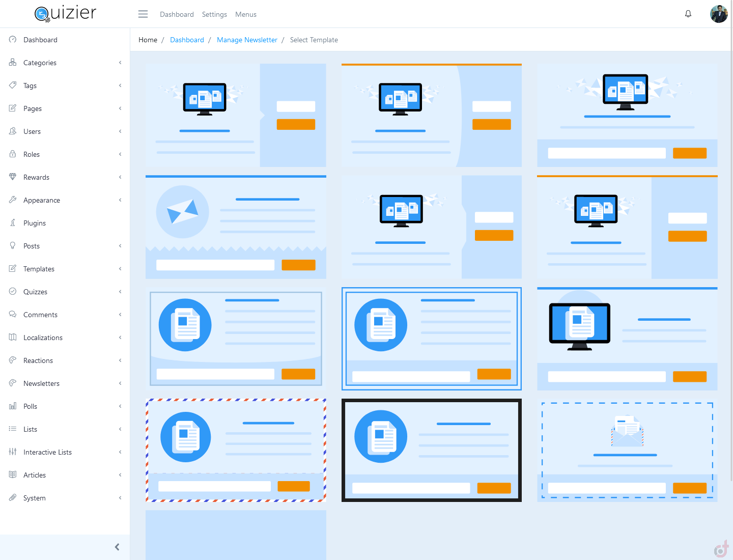Click the Interactive Lists sliders icon
Screen dimensions: 733x560
pos(13,452)
